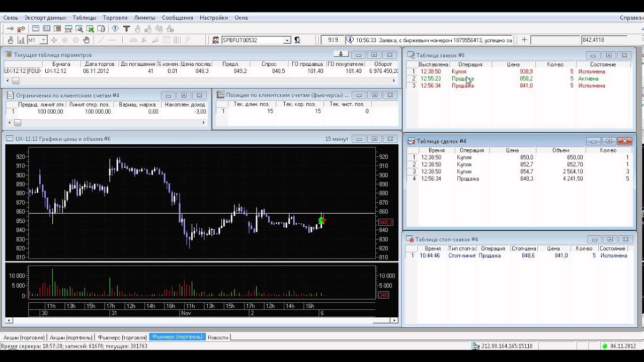Click horizontal scrollbar thumb in Ограничения window
This screenshot has width=644, height=362.
pyautogui.click(x=17, y=122)
